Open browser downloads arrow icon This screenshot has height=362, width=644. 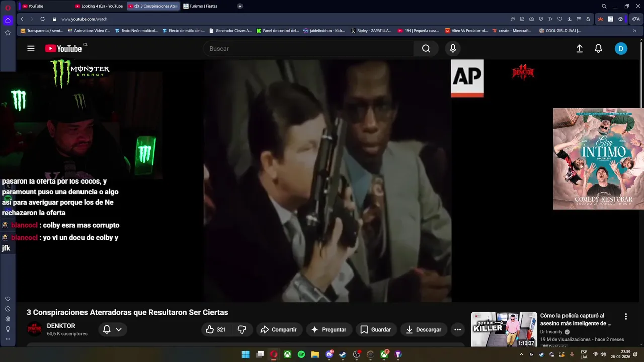(569, 19)
